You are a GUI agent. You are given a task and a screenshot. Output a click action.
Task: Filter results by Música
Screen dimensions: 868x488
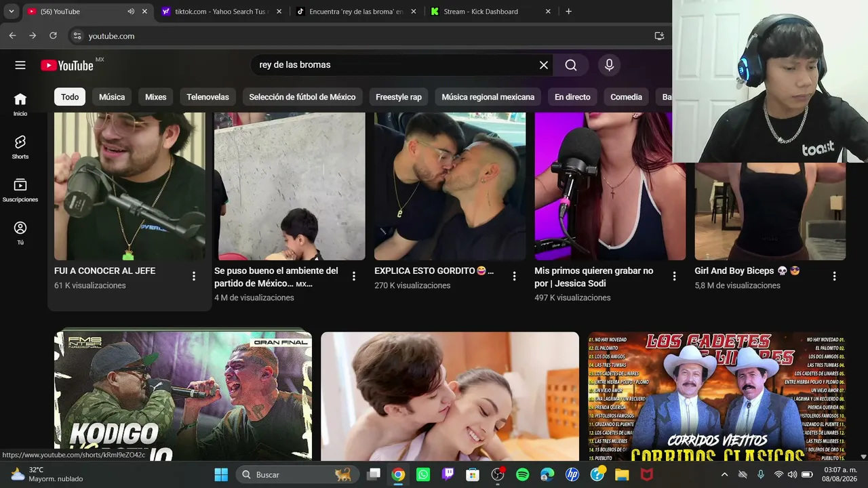[112, 97]
